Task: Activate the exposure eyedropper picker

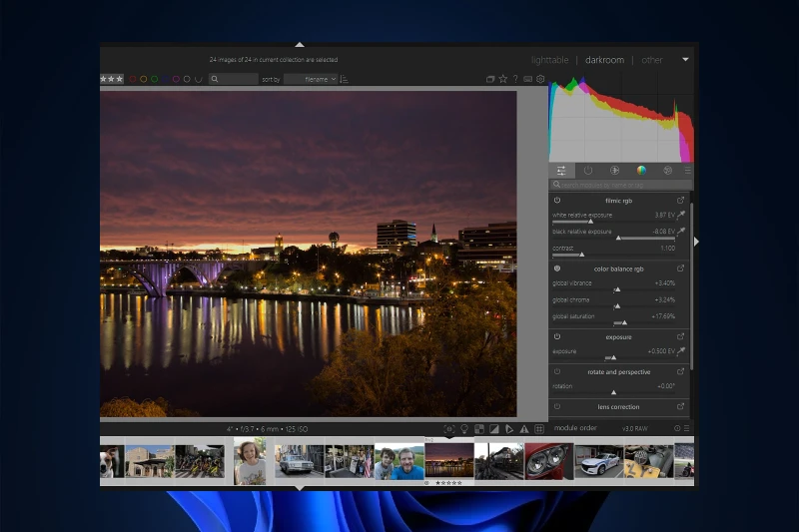Action: 681,350
